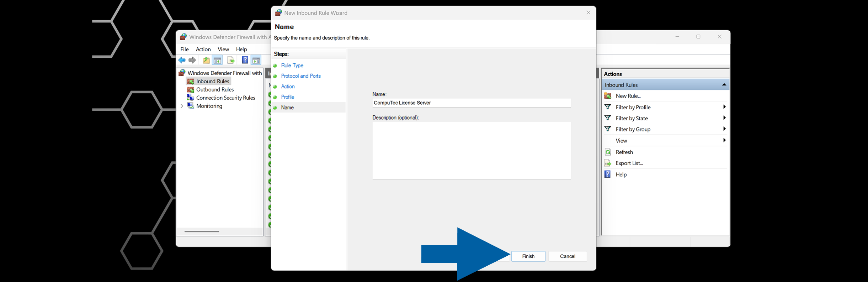Click the Monitoring tree icon
Screen dimensions: 868x282
(x=191, y=106)
